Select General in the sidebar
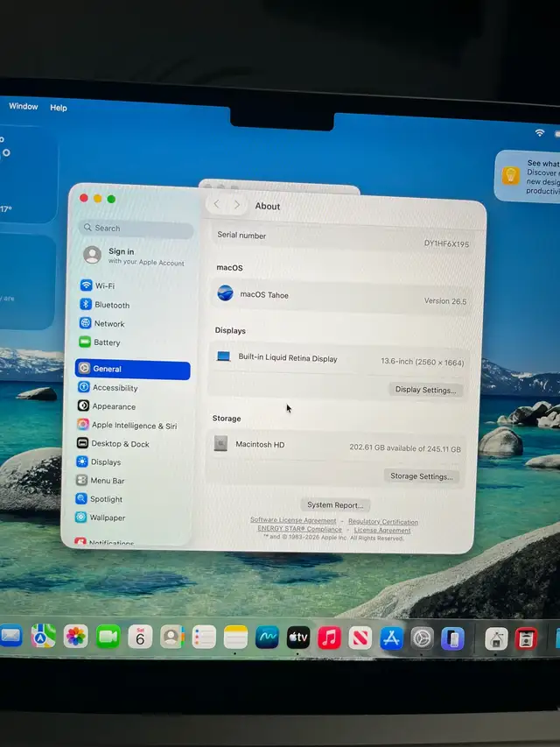Image resolution: width=560 pixels, height=747 pixels. pos(132,370)
